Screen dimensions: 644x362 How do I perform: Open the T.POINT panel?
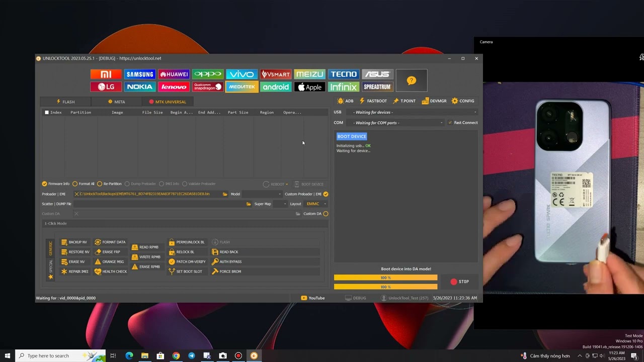[404, 101]
